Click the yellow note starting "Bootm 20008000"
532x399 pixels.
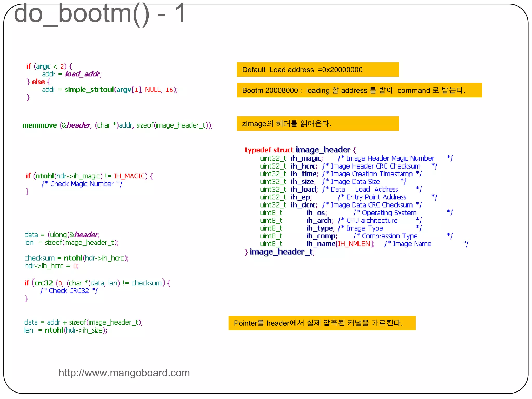(359, 90)
